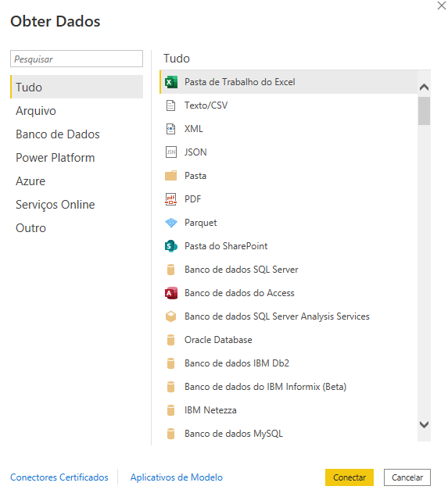This screenshot has width=448, height=504.
Task: Click the scroll up arrow in list
Action: [424, 87]
